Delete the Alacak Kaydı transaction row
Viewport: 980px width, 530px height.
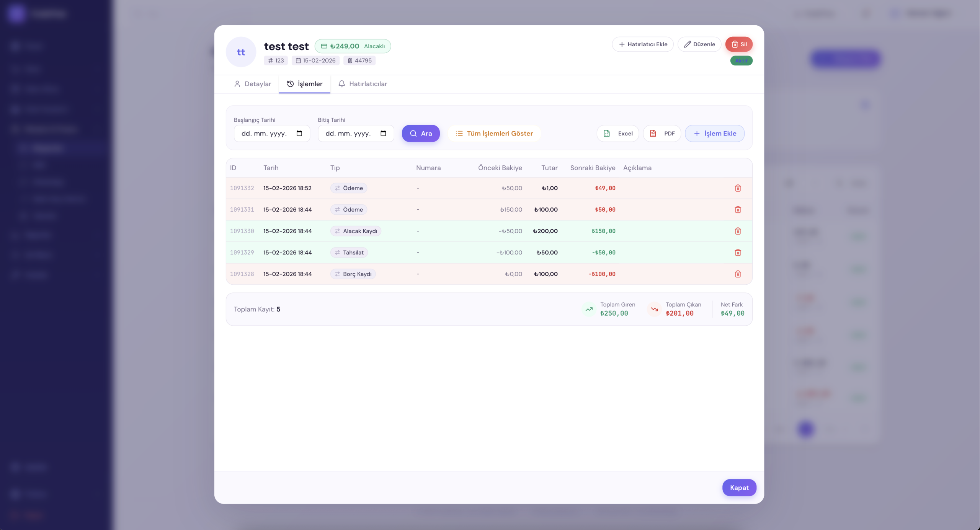tap(738, 231)
